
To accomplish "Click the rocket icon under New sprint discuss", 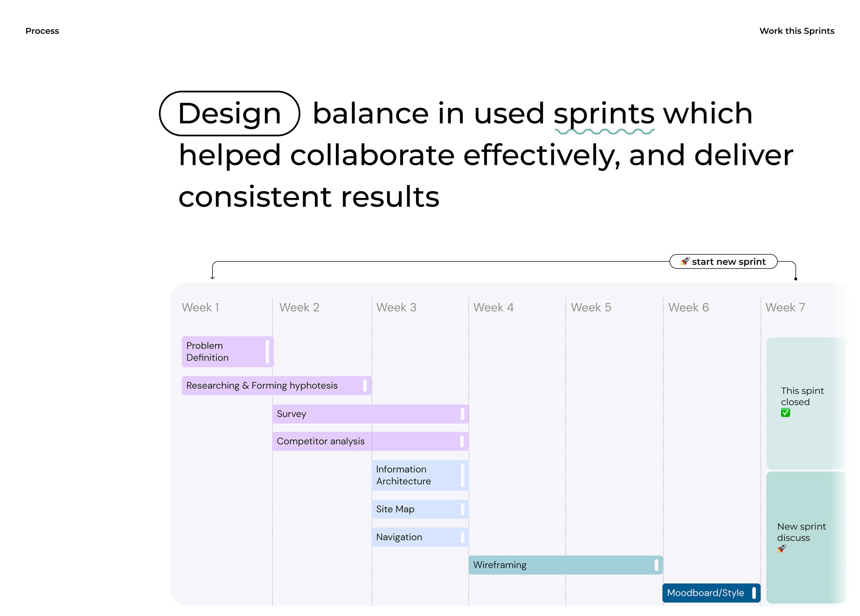I will point(781,548).
